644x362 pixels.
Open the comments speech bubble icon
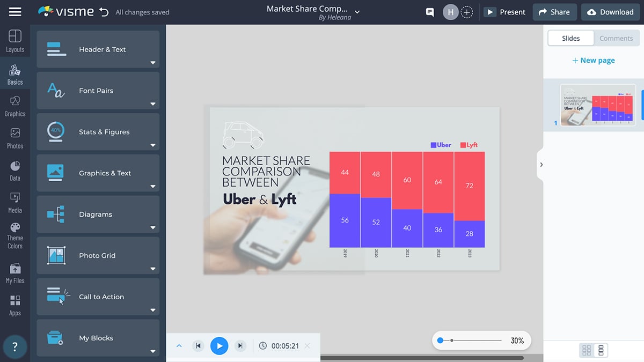[x=429, y=12]
